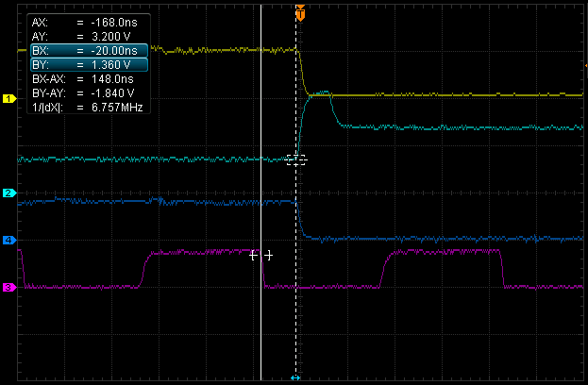The image size is (588, 385).
Task: Click the channel 2 cyan ground marker
Action: tap(9, 193)
